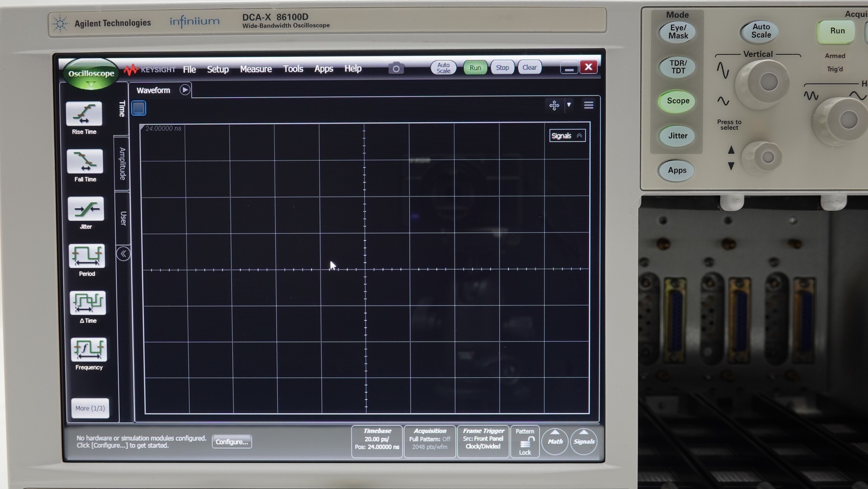Viewport: 868px width, 489px height.
Task: Select the Δ Time measurement icon
Action: click(88, 303)
